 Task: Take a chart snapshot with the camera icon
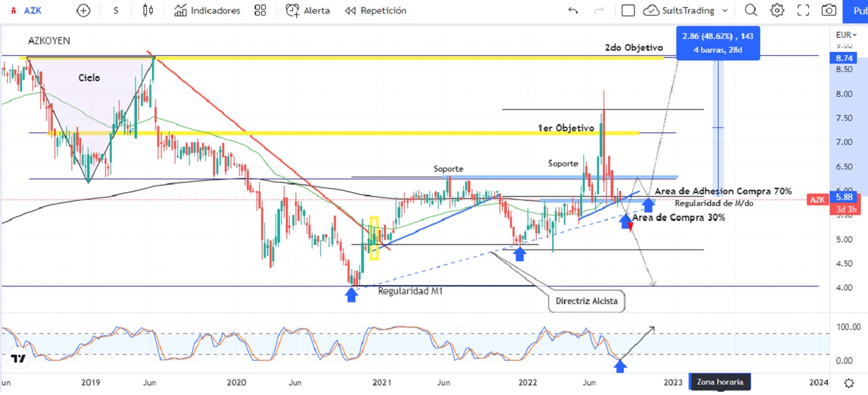[x=829, y=10]
